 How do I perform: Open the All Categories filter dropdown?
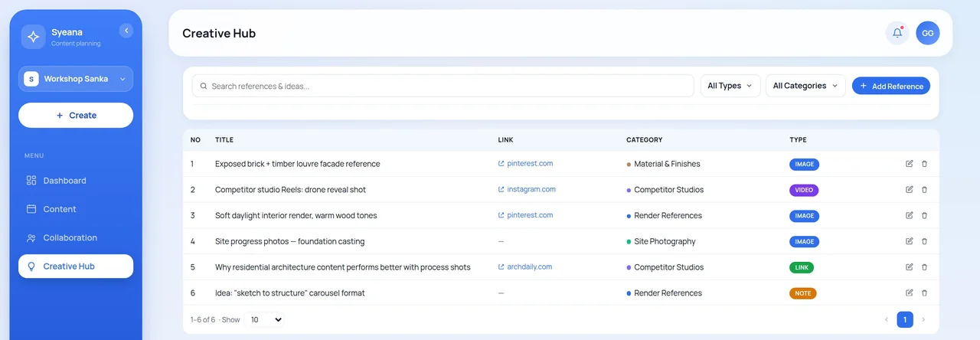pyautogui.click(x=805, y=86)
